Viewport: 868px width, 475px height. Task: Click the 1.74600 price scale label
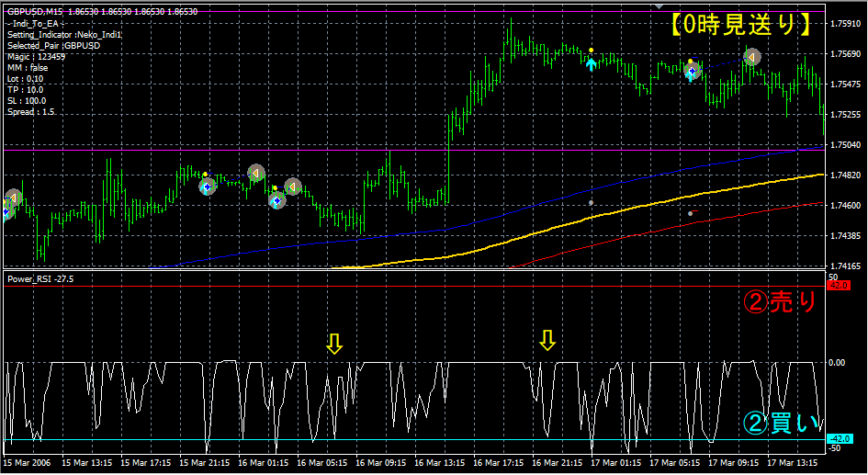coord(845,206)
